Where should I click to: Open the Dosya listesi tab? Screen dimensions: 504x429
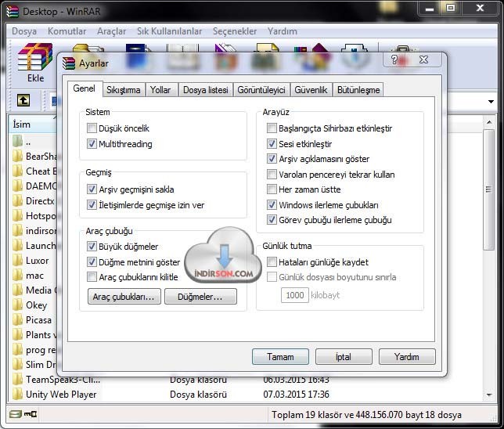(206, 90)
